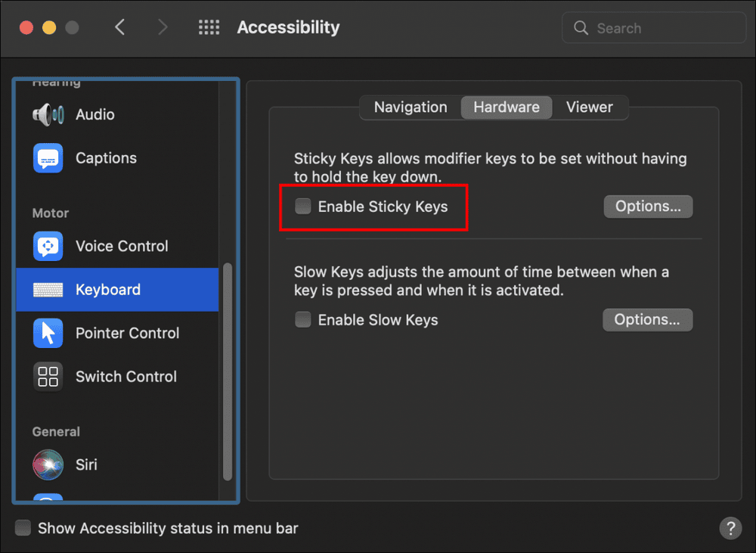
Task: Show all preferences using the grid icon
Action: [209, 28]
